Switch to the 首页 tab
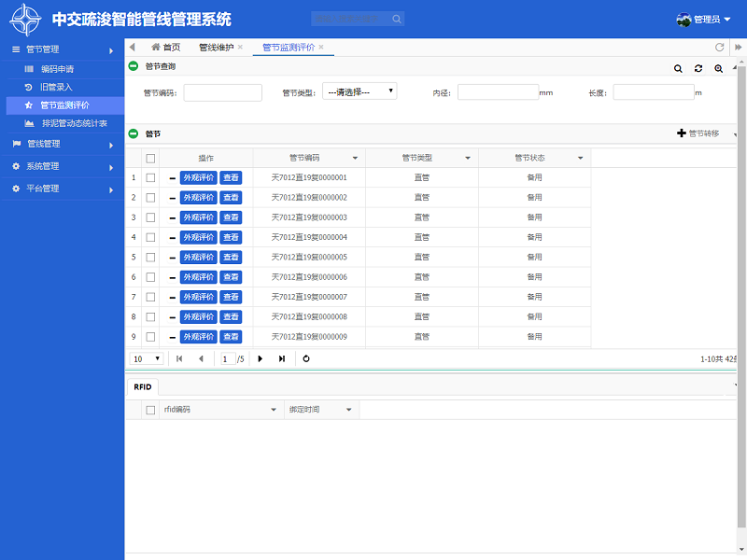The width and height of the screenshot is (747, 560). tap(165, 47)
